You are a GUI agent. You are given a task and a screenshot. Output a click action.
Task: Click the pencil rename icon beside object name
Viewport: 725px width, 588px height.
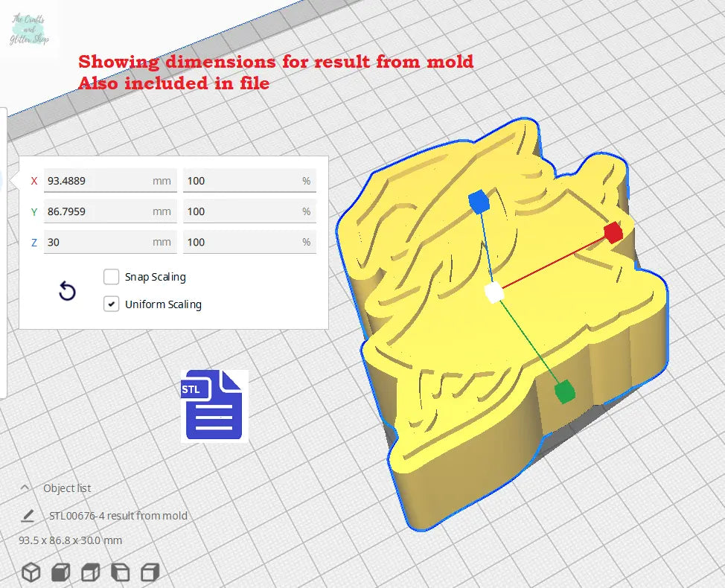click(28, 515)
